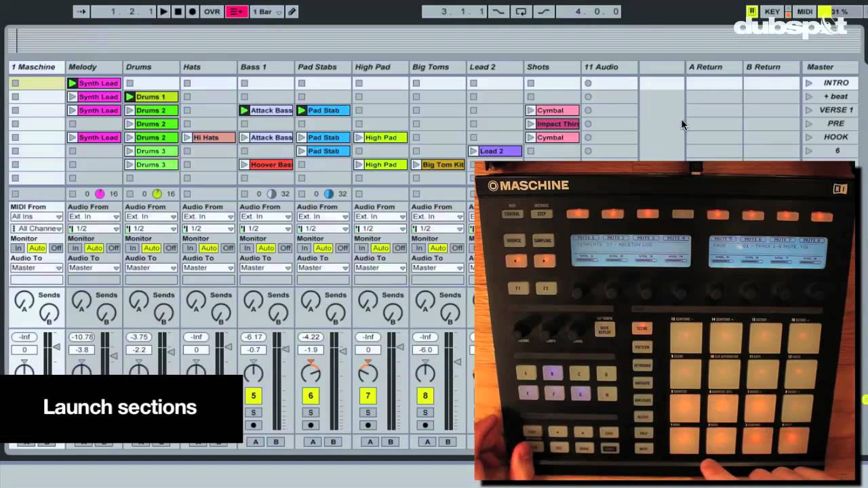Viewport: 868px width, 488px height.
Task: Solo the Big Toms track
Action: (x=425, y=413)
